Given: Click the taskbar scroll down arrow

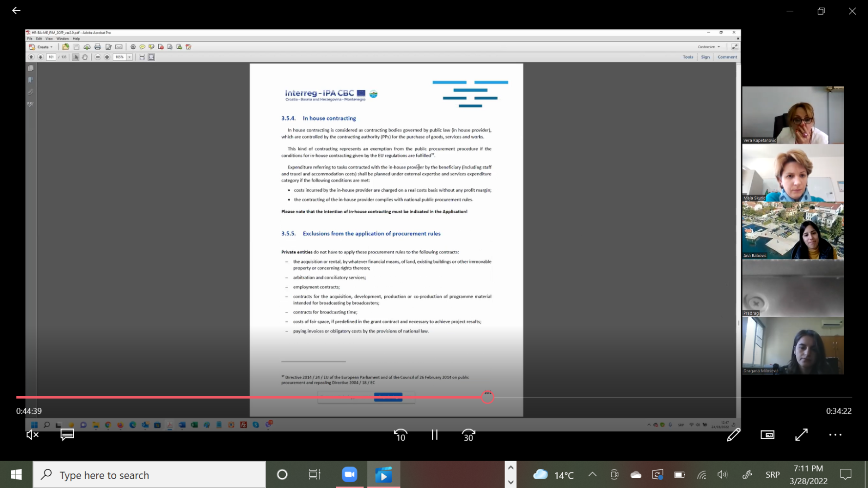Looking at the screenshot, I should (x=510, y=482).
